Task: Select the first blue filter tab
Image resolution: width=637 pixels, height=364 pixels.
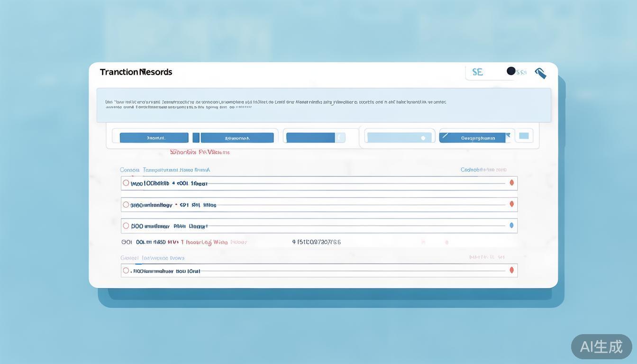Action: click(154, 138)
